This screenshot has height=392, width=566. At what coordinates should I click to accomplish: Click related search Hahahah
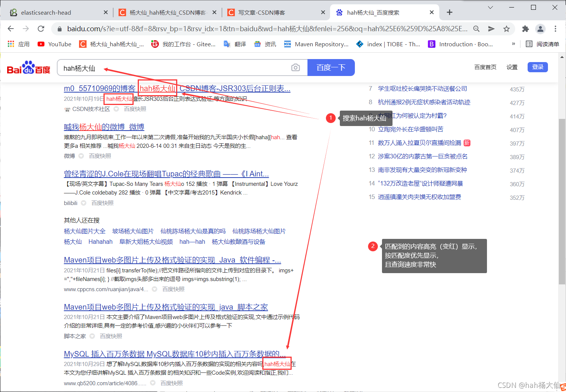click(100, 242)
